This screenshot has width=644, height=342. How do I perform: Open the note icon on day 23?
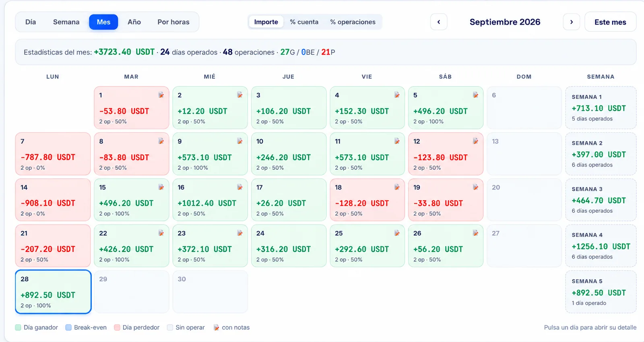239,233
